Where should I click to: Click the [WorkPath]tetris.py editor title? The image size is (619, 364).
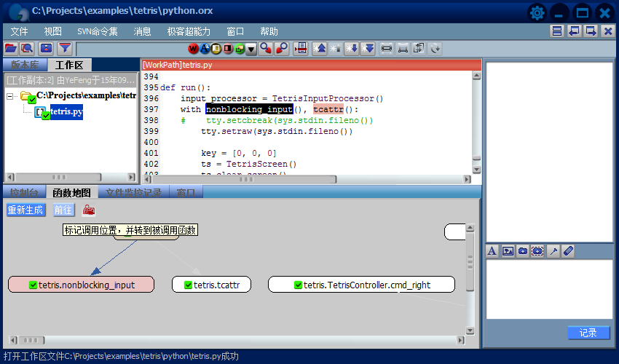[177, 65]
